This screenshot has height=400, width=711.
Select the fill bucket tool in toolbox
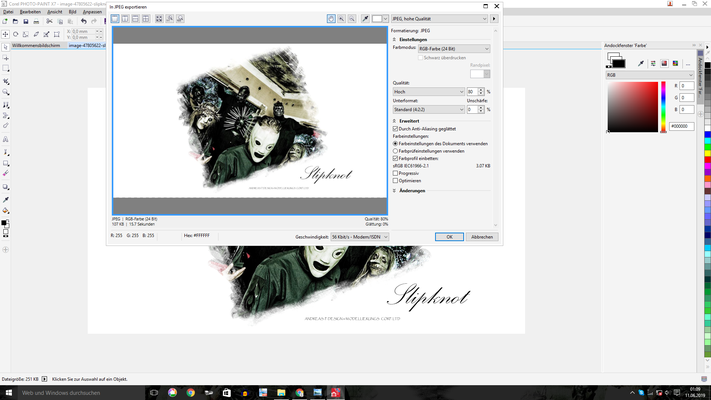click(x=5, y=210)
